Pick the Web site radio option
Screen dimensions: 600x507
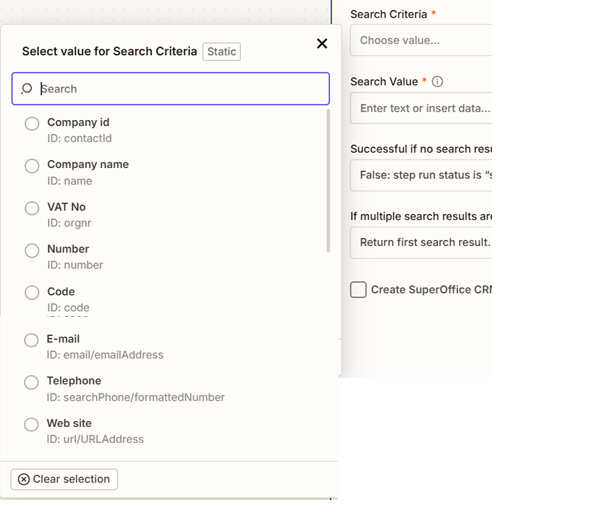[31, 424]
